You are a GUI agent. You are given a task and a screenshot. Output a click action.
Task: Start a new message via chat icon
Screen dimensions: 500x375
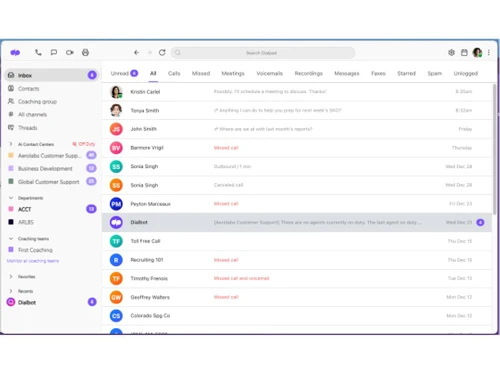point(54,52)
